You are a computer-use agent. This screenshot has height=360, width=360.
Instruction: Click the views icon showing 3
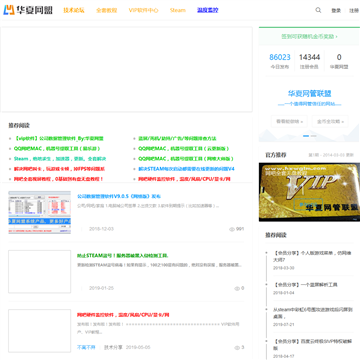237,348
